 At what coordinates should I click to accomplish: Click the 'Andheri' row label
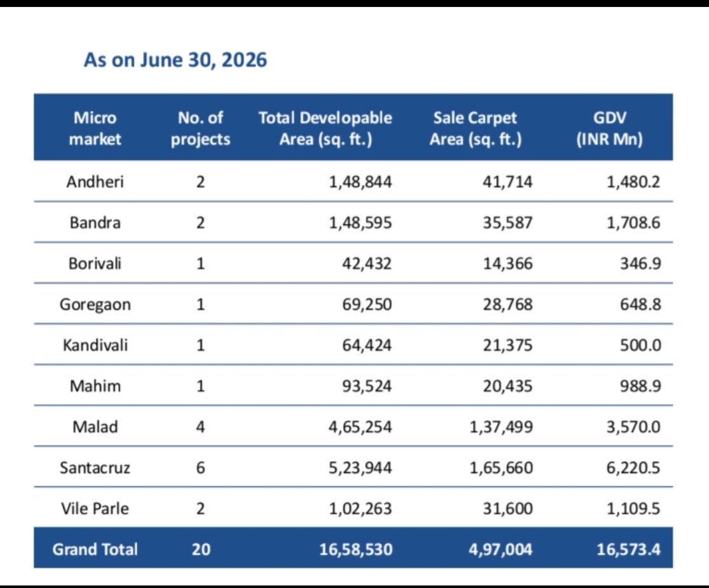95,182
